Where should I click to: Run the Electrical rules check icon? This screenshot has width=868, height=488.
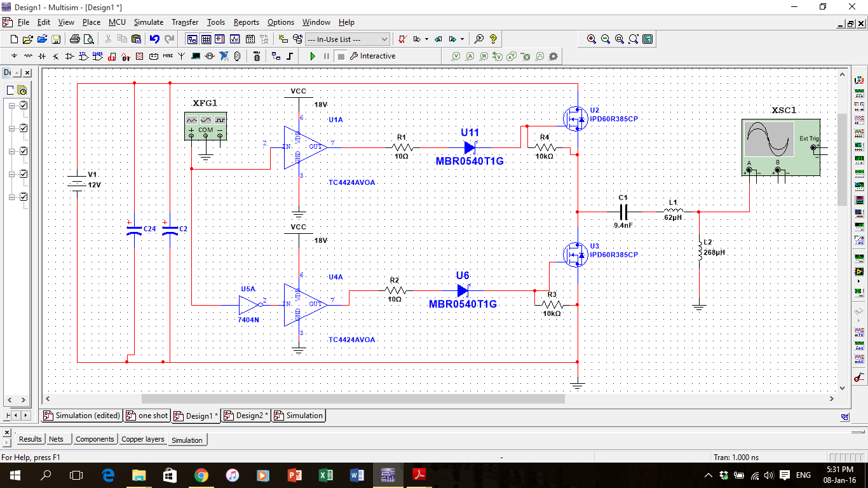coord(402,39)
